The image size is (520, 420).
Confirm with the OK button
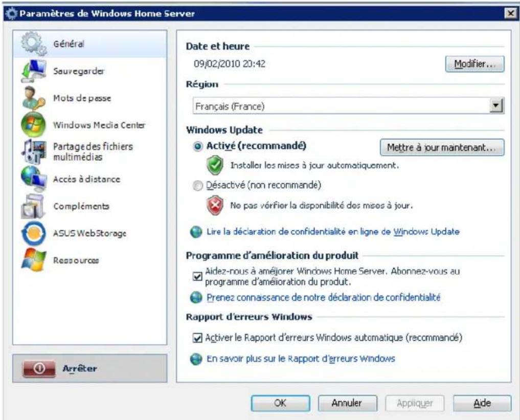point(280,403)
